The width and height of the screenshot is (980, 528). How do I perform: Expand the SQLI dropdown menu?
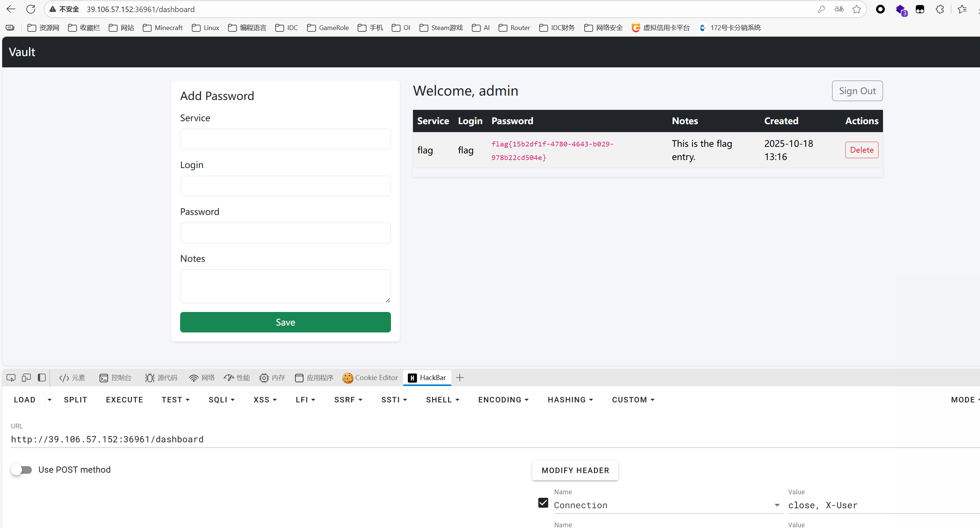tap(221, 400)
